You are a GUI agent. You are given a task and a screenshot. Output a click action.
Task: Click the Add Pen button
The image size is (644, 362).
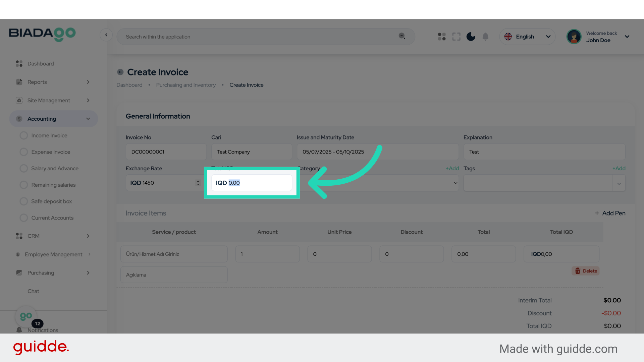point(610,213)
